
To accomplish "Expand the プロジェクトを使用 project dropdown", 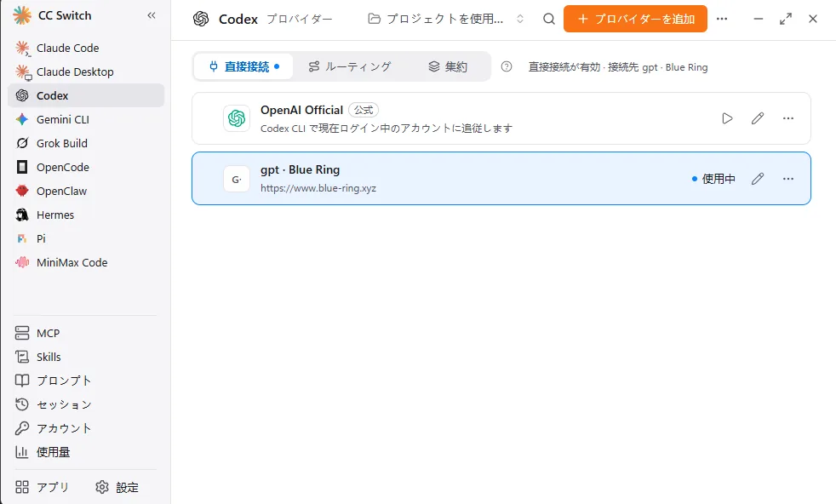I will click(446, 19).
